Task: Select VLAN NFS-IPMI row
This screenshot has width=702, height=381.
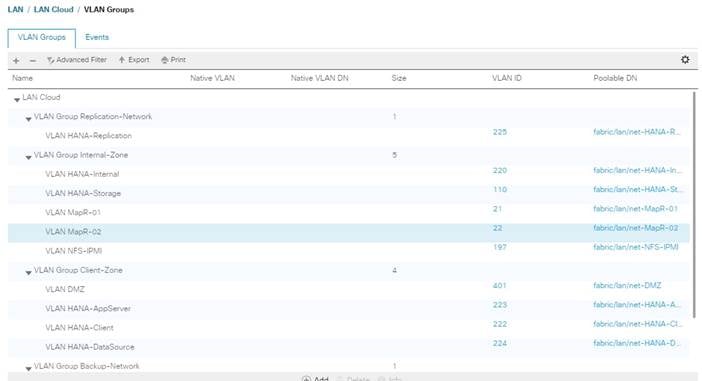Action: click(x=349, y=251)
